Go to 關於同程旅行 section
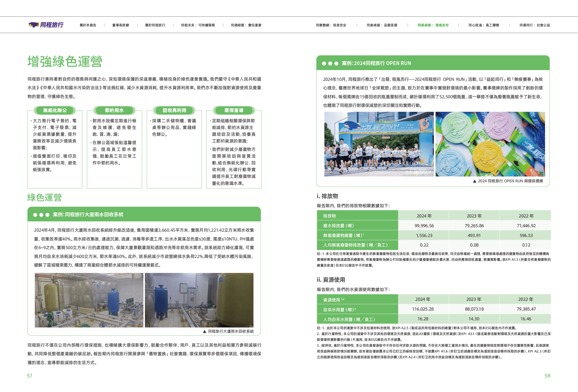This screenshot has width=578, height=392. point(155,25)
